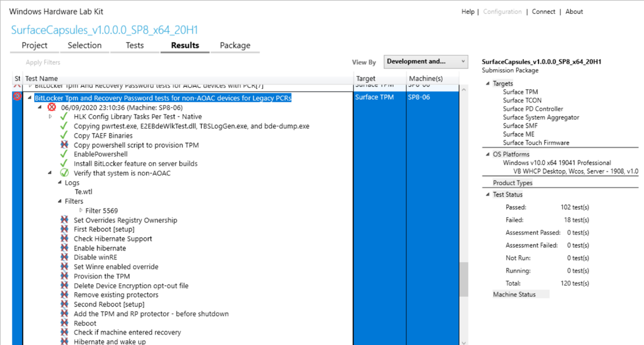
Task: Click icon beside Set Overrides Registry Ownership
Action: point(64,220)
